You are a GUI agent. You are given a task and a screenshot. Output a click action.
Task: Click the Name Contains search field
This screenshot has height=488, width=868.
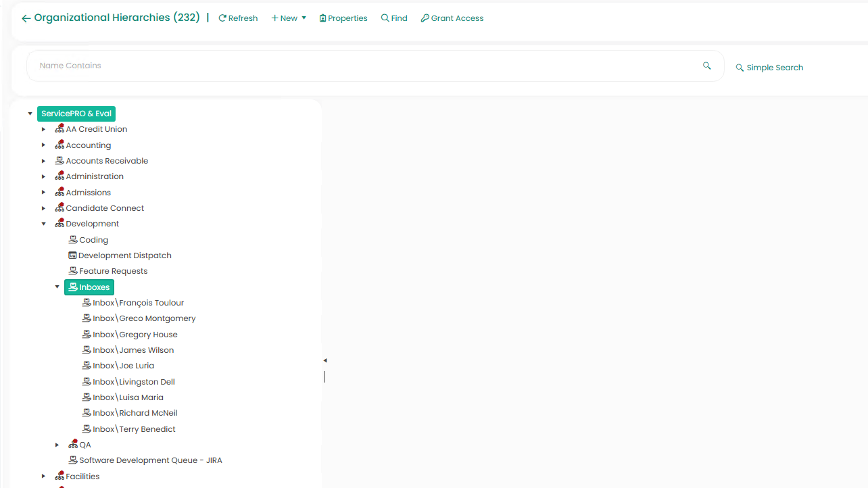tap(365, 66)
